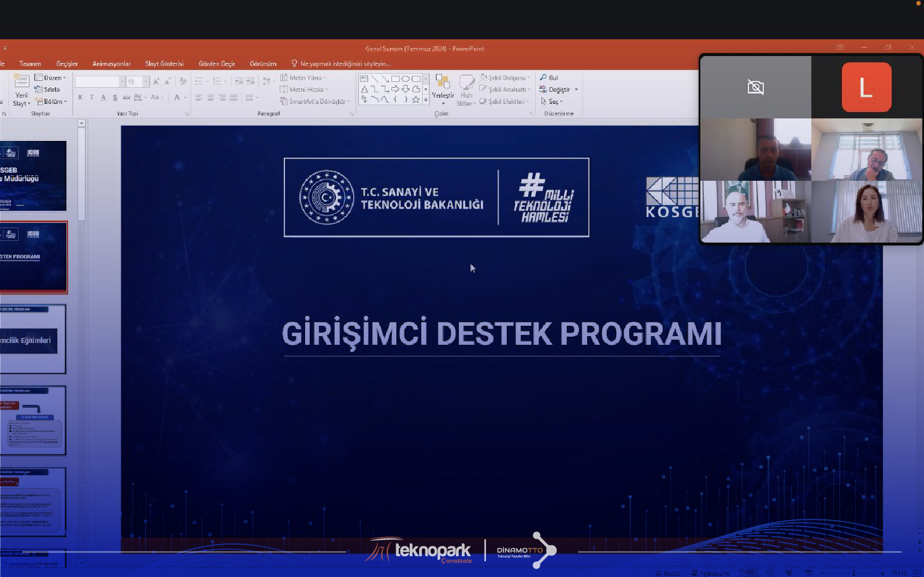The width and height of the screenshot is (924, 577).
Task: Open the Seç select dropdown
Action: (551, 102)
